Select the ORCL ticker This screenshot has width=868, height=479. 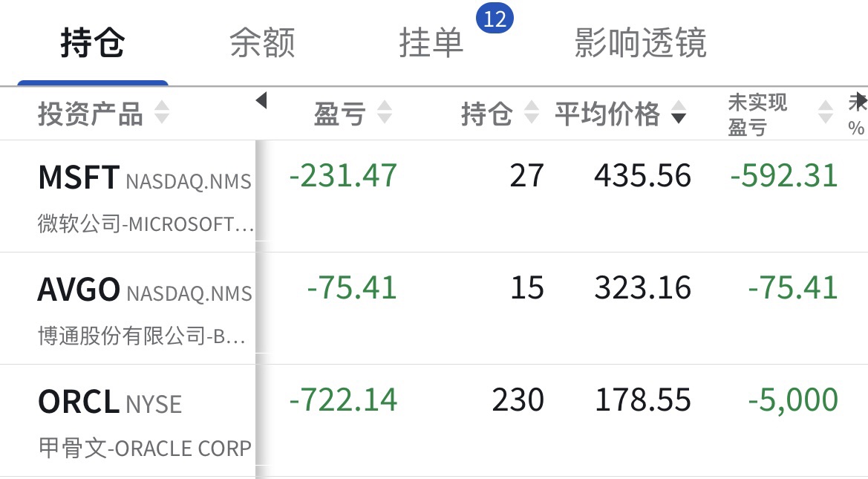(x=79, y=403)
